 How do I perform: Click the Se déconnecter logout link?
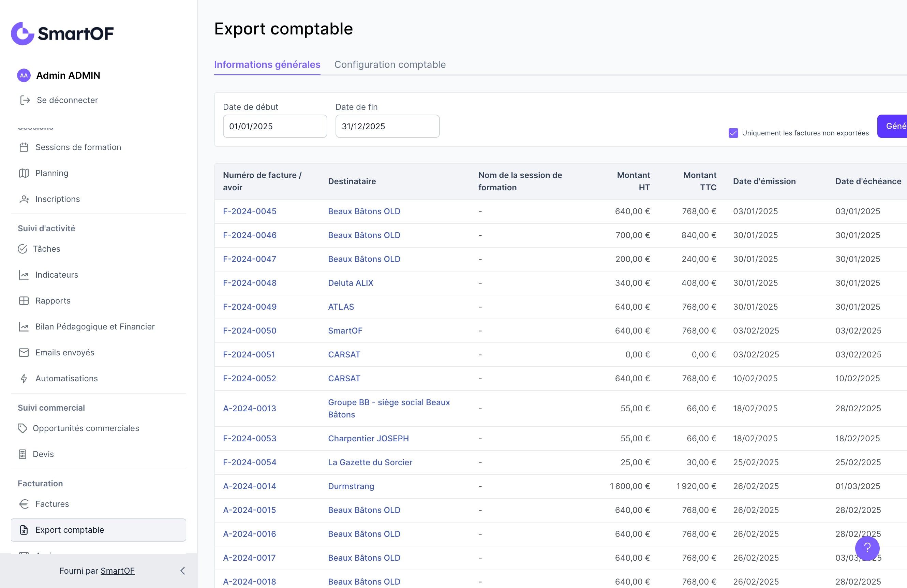pyautogui.click(x=67, y=100)
